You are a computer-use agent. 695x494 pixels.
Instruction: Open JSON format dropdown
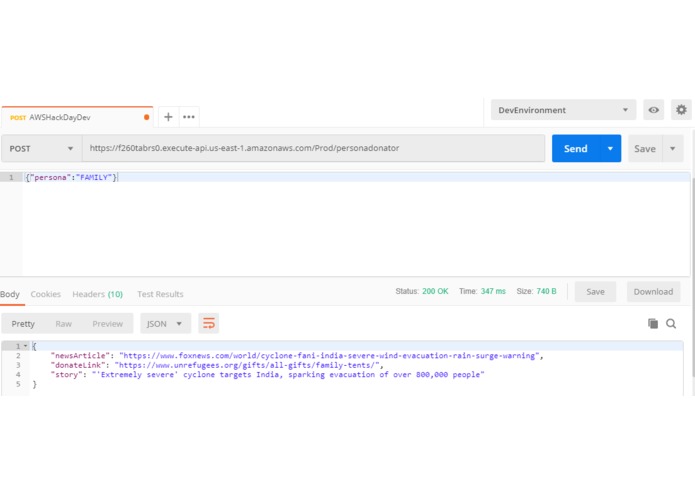[x=165, y=323]
